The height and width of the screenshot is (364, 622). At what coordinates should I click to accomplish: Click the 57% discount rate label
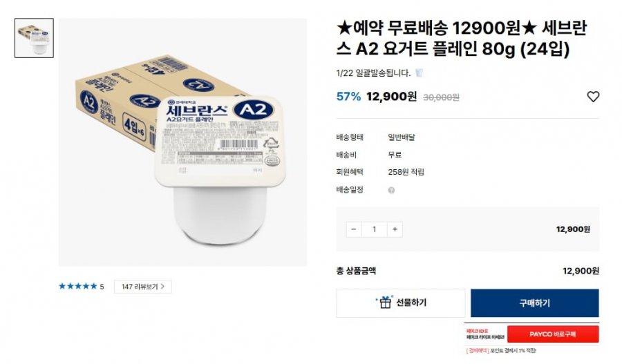349,97
